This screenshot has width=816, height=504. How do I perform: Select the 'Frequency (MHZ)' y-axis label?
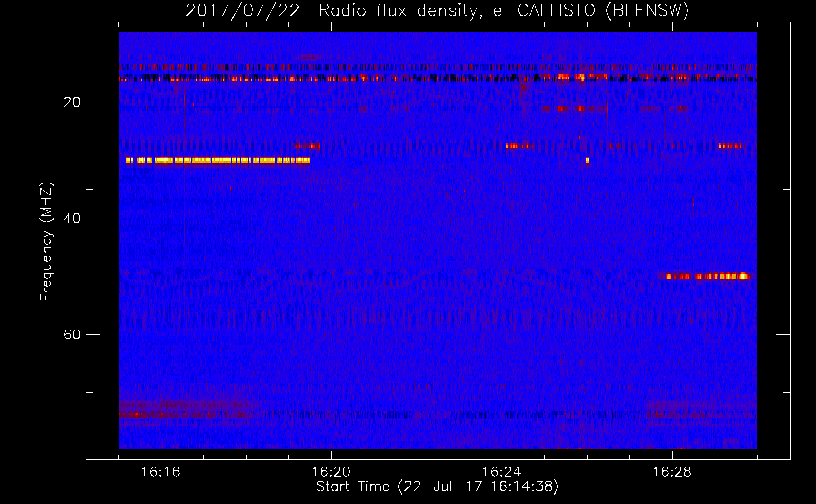(46, 241)
